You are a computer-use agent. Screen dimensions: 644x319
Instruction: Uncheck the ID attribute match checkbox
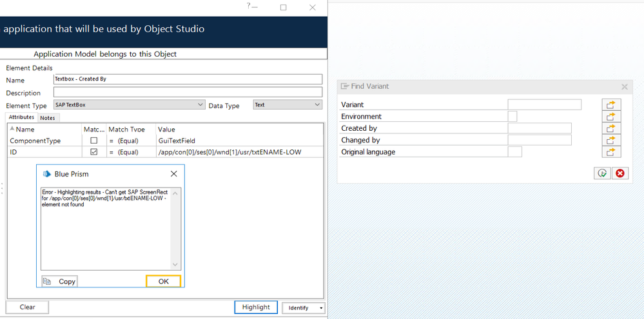point(94,152)
